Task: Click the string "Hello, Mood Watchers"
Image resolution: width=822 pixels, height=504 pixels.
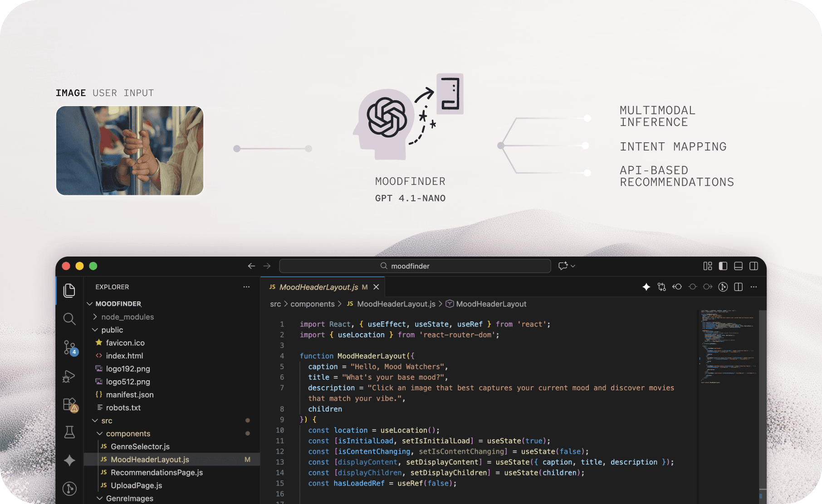Action: [x=397, y=367]
